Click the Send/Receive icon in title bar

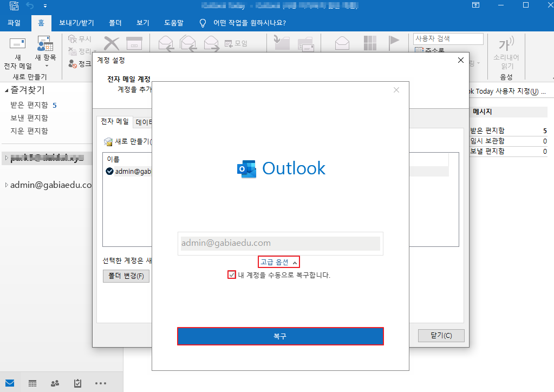14,5
